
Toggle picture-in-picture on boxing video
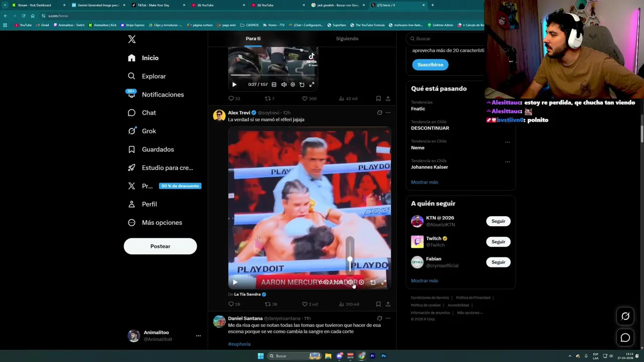[373, 283]
